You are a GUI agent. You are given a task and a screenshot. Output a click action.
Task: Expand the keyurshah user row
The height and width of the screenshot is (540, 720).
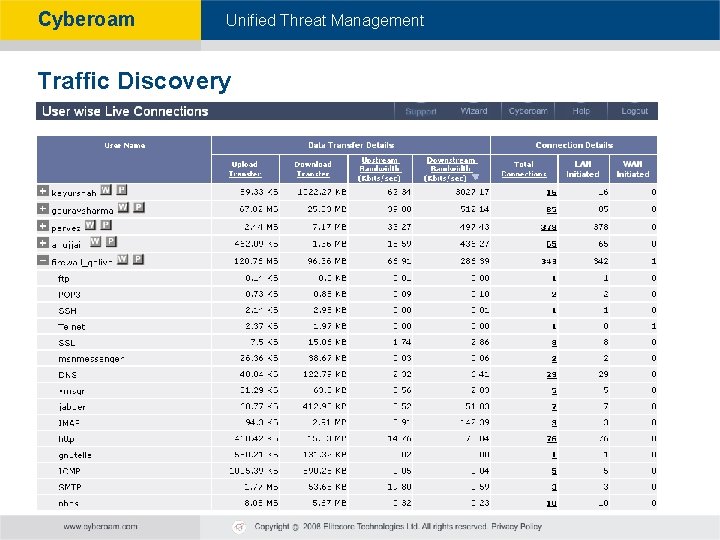click(x=43, y=191)
